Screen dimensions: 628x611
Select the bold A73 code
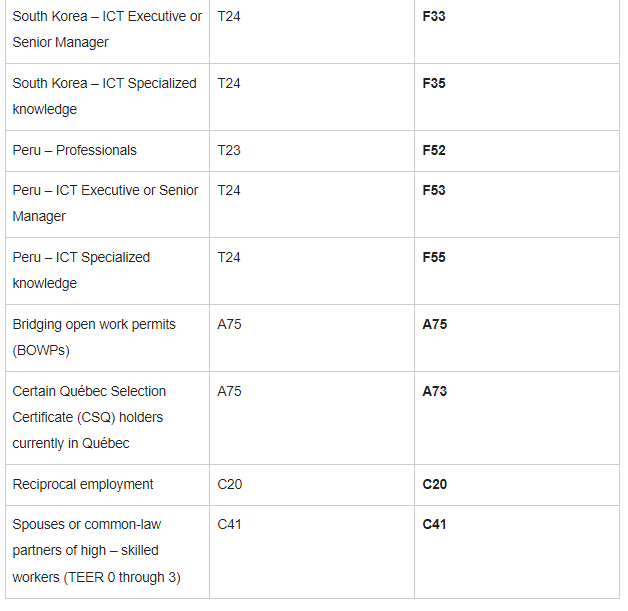click(435, 391)
